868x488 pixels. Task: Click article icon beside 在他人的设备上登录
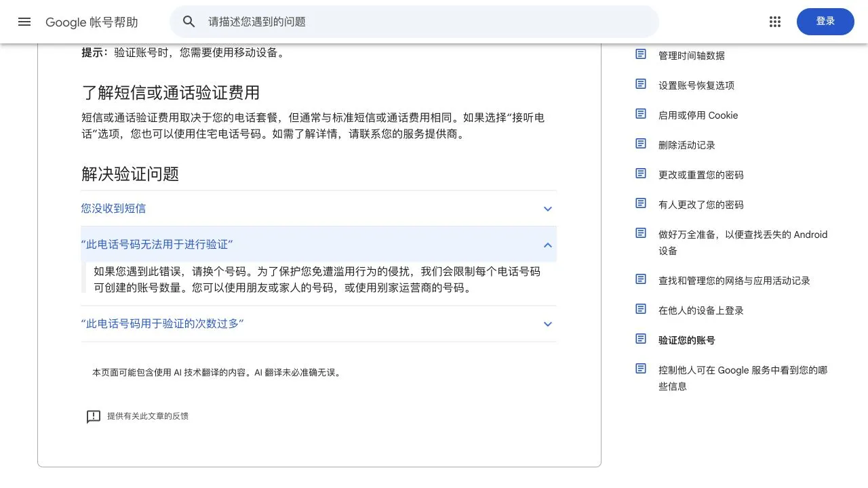pos(641,309)
